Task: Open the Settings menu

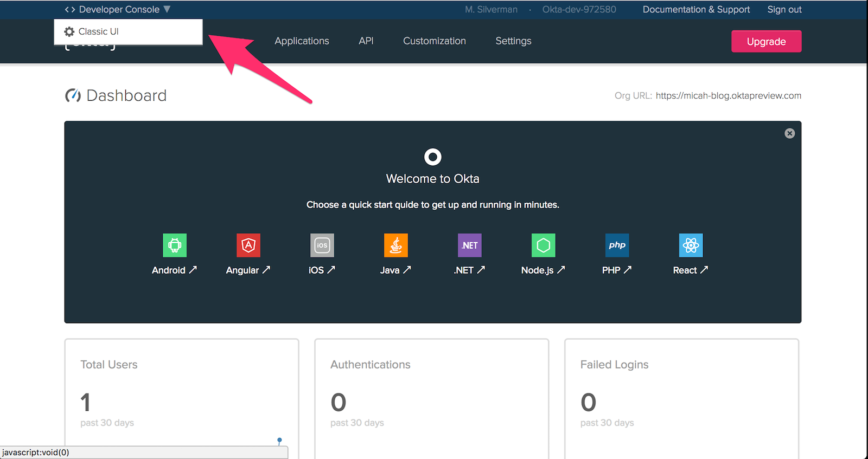Action: point(513,41)
